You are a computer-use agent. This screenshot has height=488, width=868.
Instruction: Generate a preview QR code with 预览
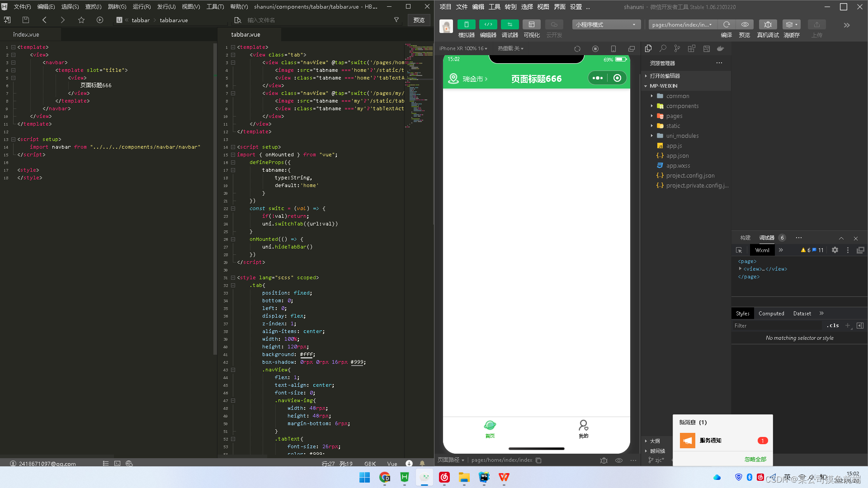pyautogui.click(x=745, y=28)
